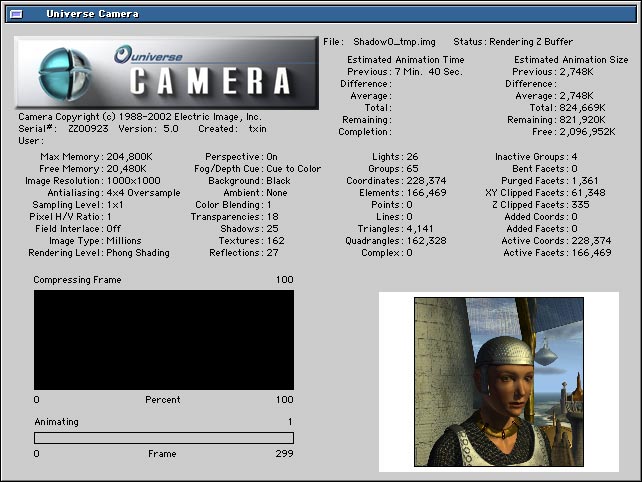Click the Version 5.0 text
This screenshot has height=482, width=642.
(x=148, y=129)
